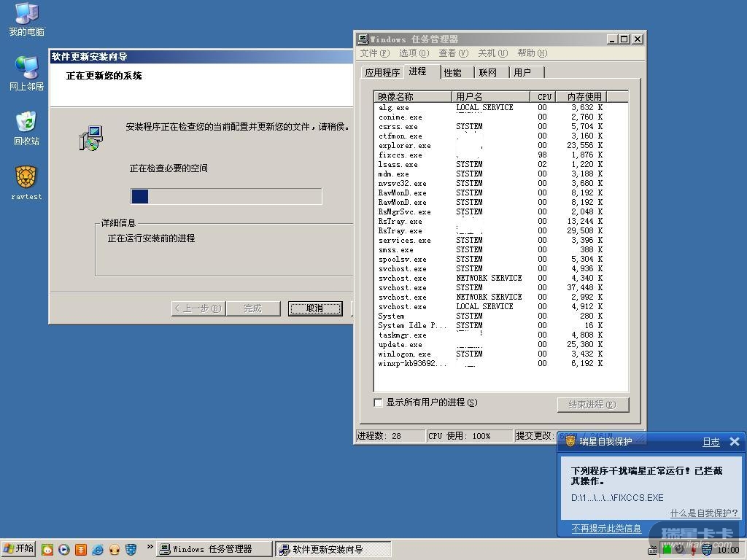The width and height of the screenshot is (747, 560).
Task: Select the taskmgr.exe process row
Action: pyautogui.click(x=491, y=335)
